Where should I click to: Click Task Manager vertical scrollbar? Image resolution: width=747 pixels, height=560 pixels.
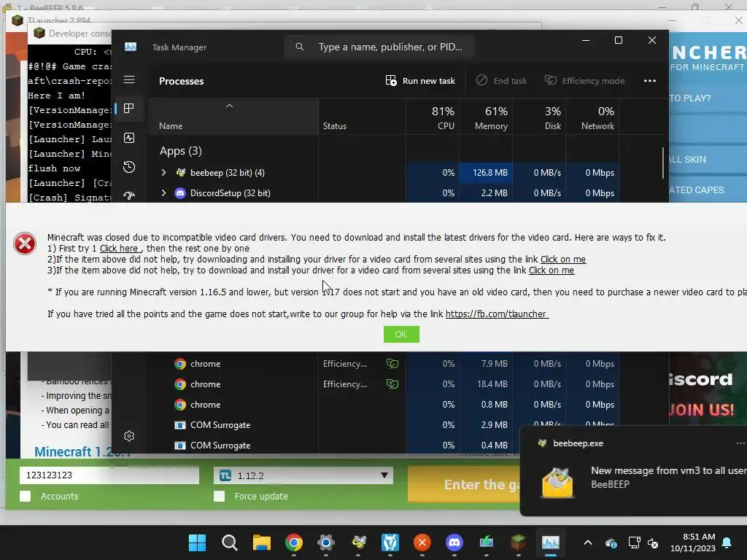tap(663, 163)
